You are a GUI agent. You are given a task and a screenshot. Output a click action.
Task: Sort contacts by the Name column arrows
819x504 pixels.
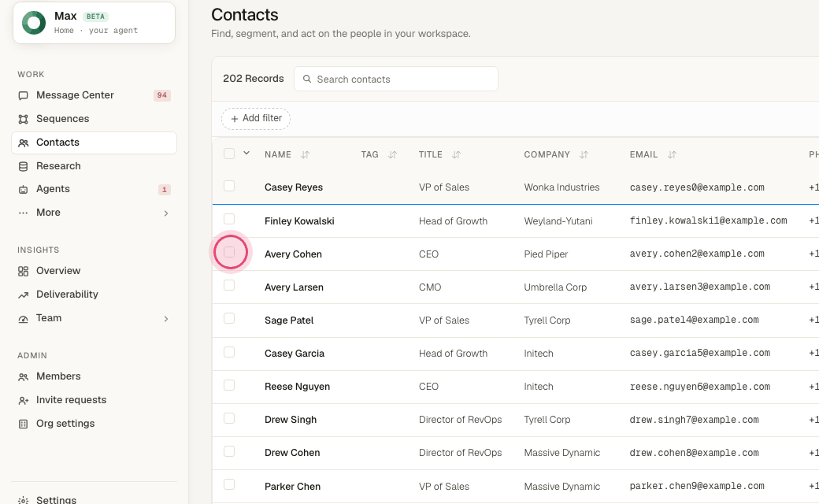(305, 154)
